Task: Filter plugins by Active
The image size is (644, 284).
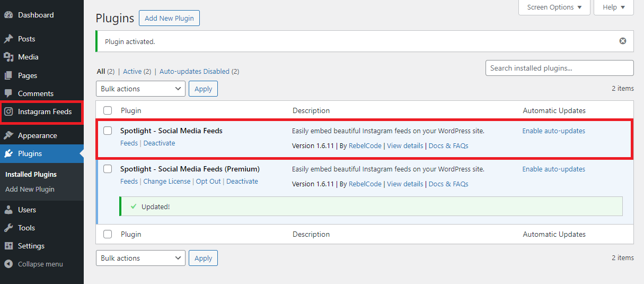Action: [x=133, y=71]
